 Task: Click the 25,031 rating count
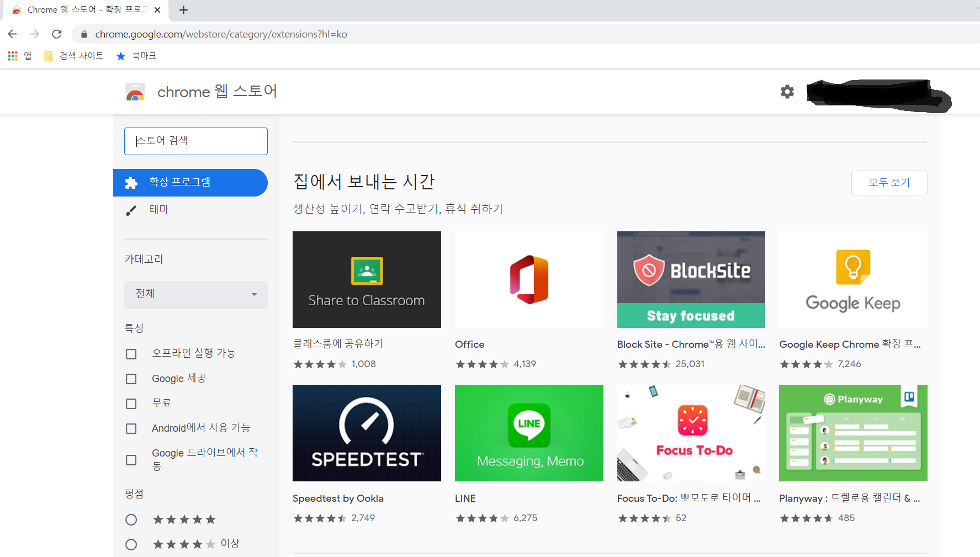coord(690,364)
